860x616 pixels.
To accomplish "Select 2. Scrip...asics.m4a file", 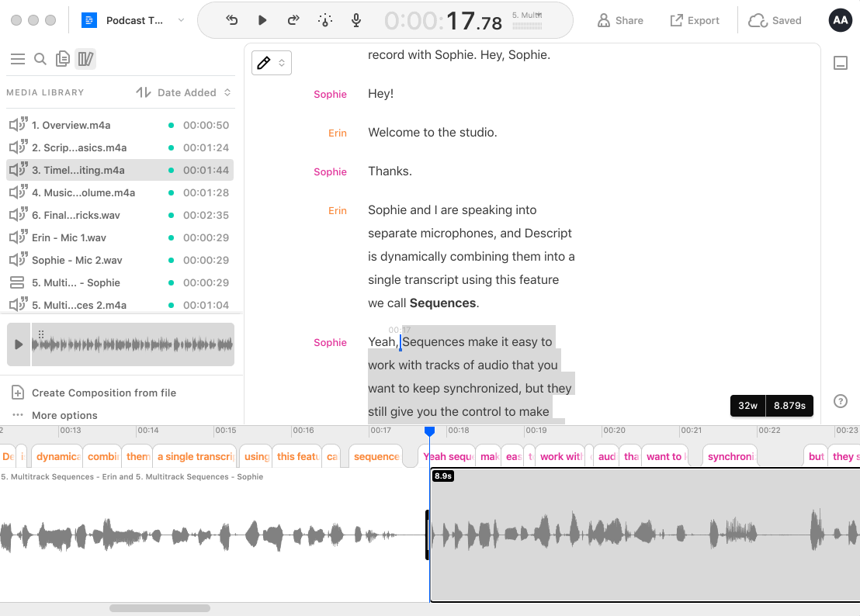I will pyautogui.click(x=120, y=147).
